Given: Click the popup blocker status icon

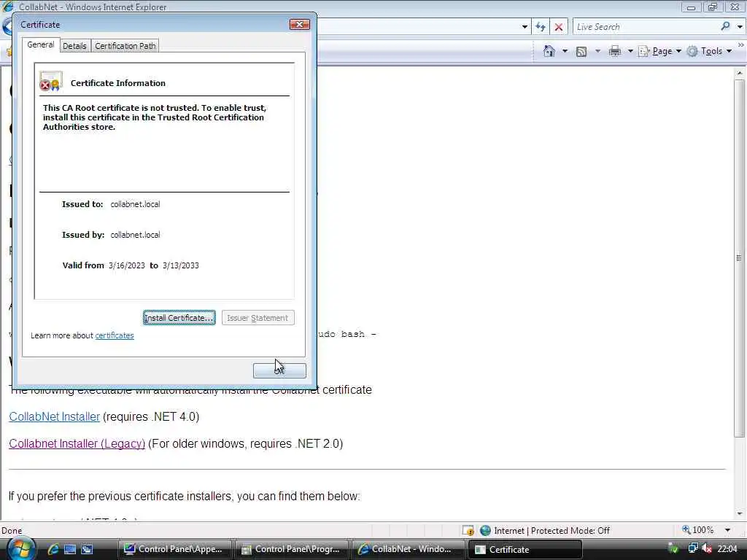Looking at the screenshot, I should (x=468, y=530).
